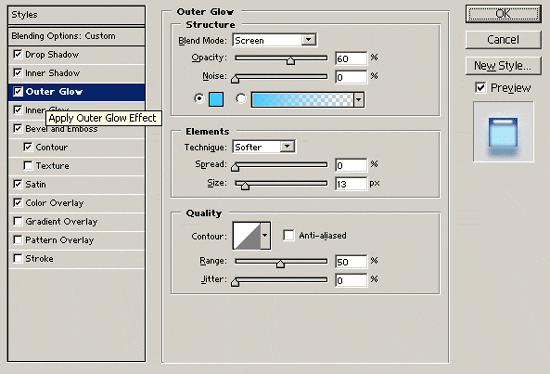Image resolution: width=550 pixels, height=374 pixels.
Task: Click the Cancel button
Action: 503,40
